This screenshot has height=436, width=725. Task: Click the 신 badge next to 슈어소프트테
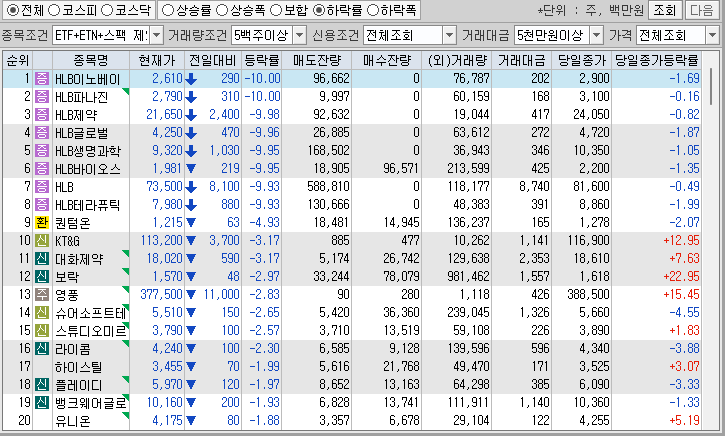pyautogui.click(x=42, y=313)
